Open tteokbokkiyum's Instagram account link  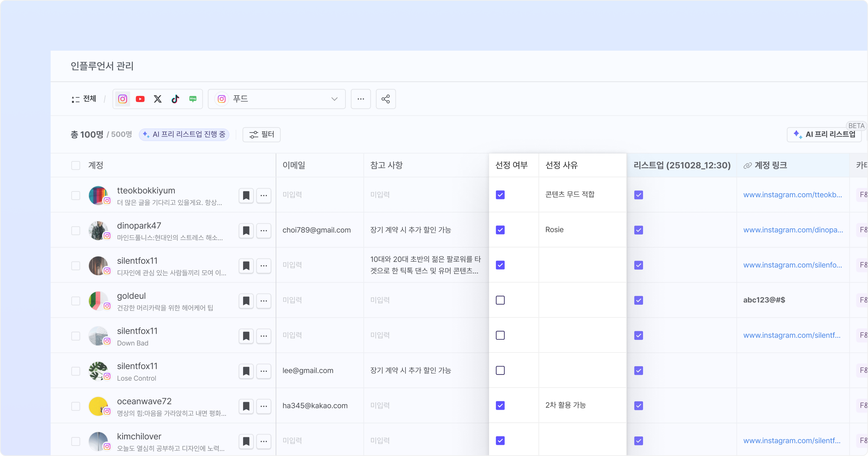click(792, 195)
